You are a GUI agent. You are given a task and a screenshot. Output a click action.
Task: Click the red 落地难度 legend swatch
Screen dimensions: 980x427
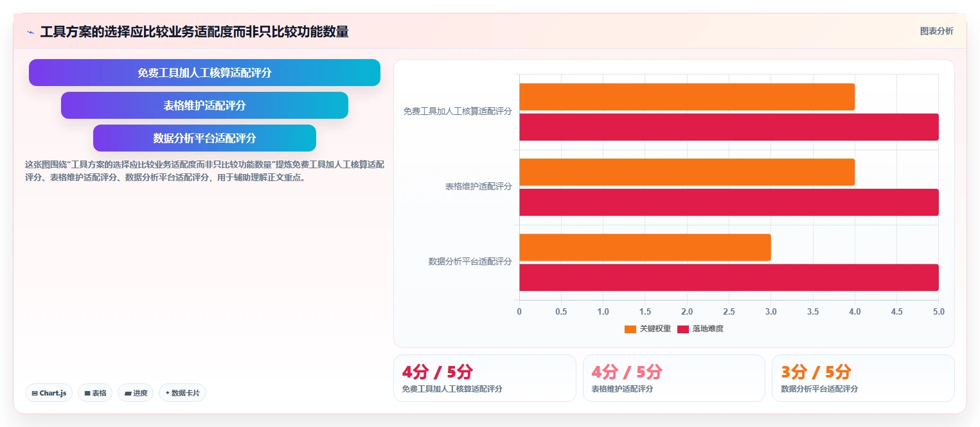coord(683,329)
